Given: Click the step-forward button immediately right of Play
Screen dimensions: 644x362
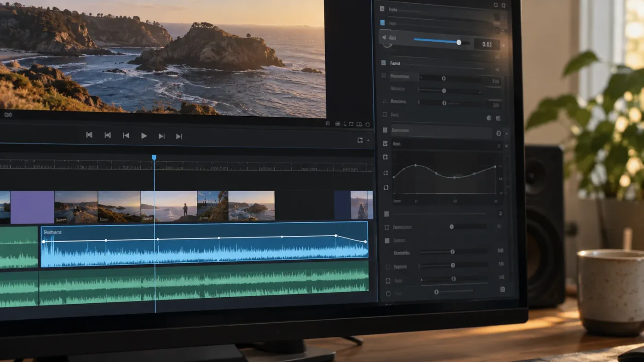Looking at the screenshot, I should 161,136.
